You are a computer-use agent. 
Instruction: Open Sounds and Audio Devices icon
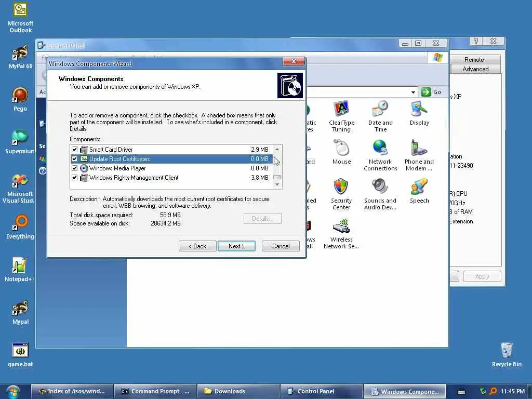(380, 194)
